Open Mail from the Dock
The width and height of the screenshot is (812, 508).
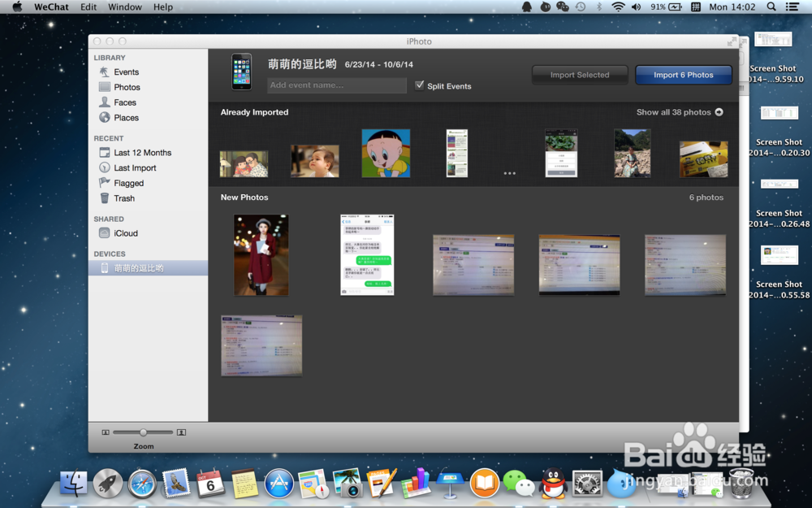click(176, 483)
